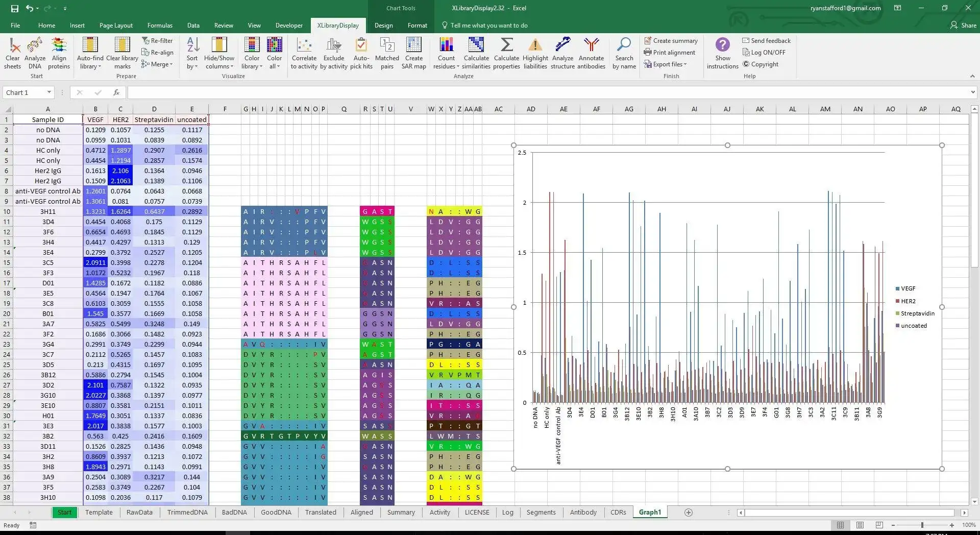Click the Count residues icon
Viewport: 980px width, 535px height.
click(x=446, y=53)
